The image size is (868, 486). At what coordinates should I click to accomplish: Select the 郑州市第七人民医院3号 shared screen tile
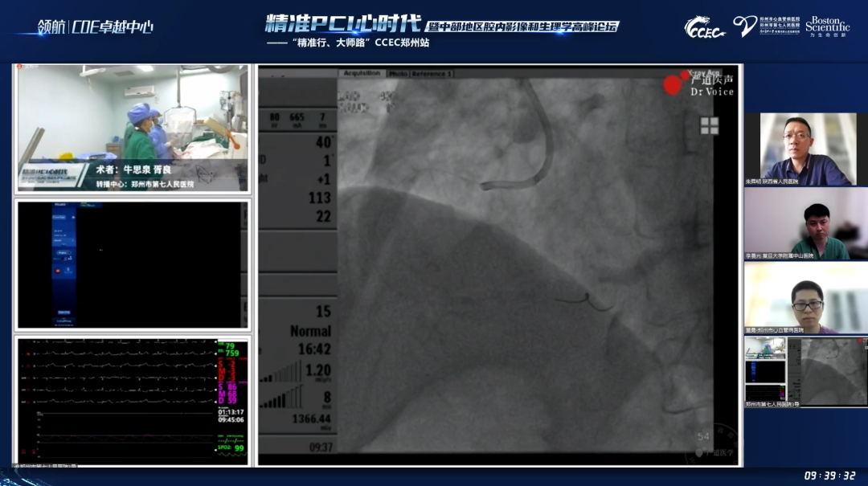click(x=806, y=372)
